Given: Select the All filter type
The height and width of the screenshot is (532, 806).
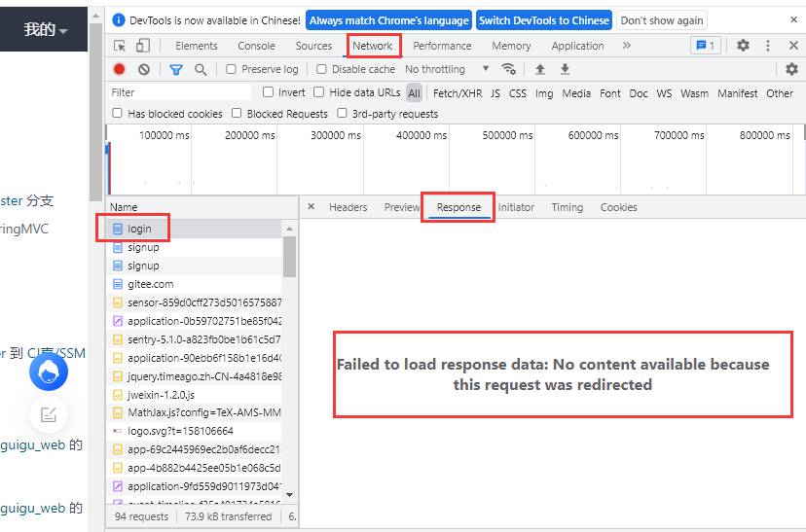Looking at the screenshot, I should pos(414,93).
